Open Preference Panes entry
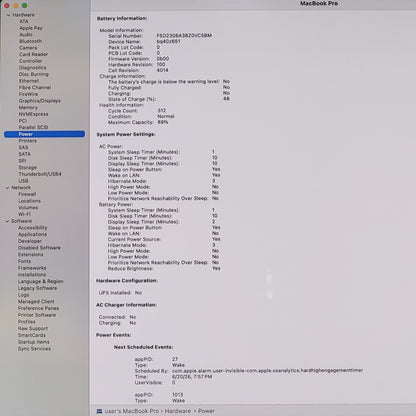Screen dimensions: 416x416 (38, 308)
